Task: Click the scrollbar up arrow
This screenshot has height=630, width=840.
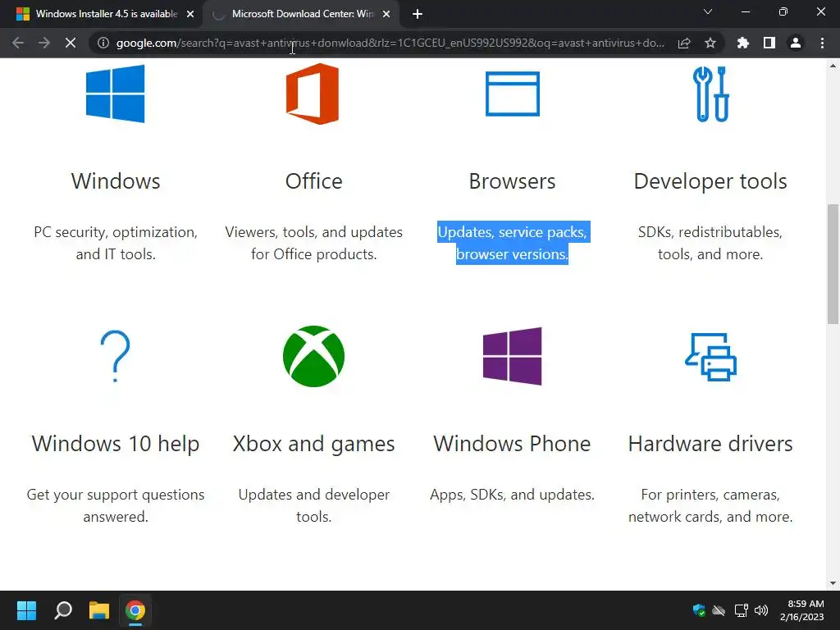Action: click(833, 66)
